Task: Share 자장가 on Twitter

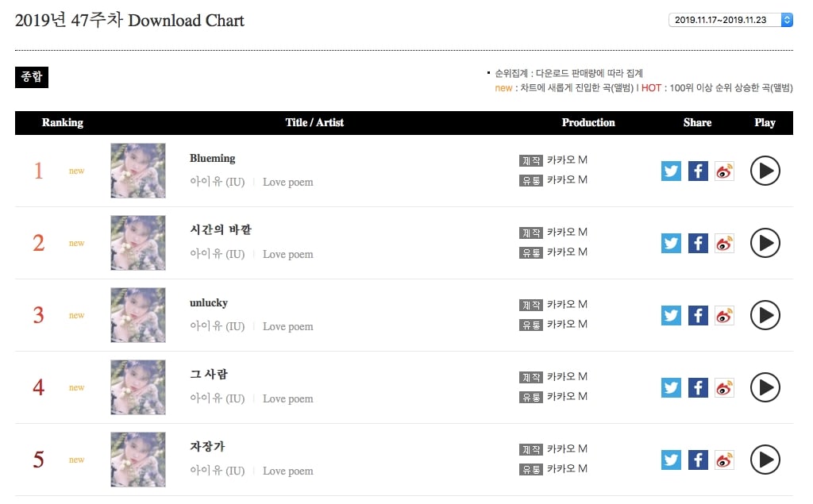Action: [x=671, y=460]
